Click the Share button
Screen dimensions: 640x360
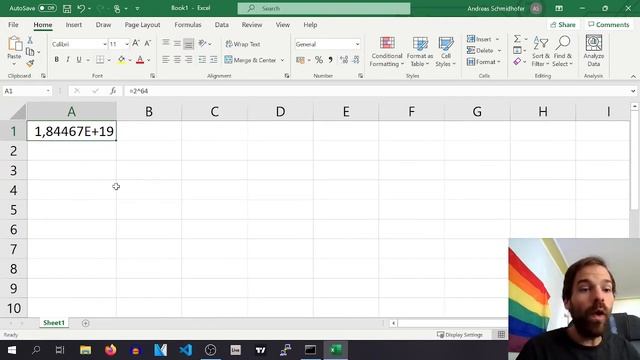(x=563, y=25)
